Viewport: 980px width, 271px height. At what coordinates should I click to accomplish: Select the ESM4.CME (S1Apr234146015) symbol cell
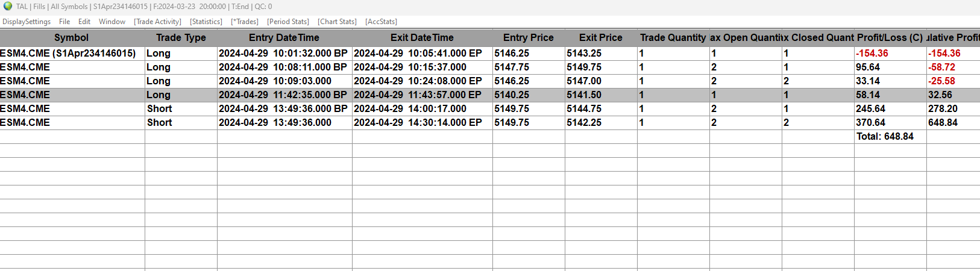click(x=68, y=53)
